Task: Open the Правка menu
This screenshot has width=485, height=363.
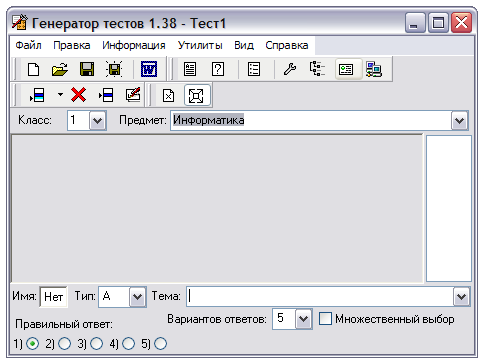Action: [x=72, y=45]
